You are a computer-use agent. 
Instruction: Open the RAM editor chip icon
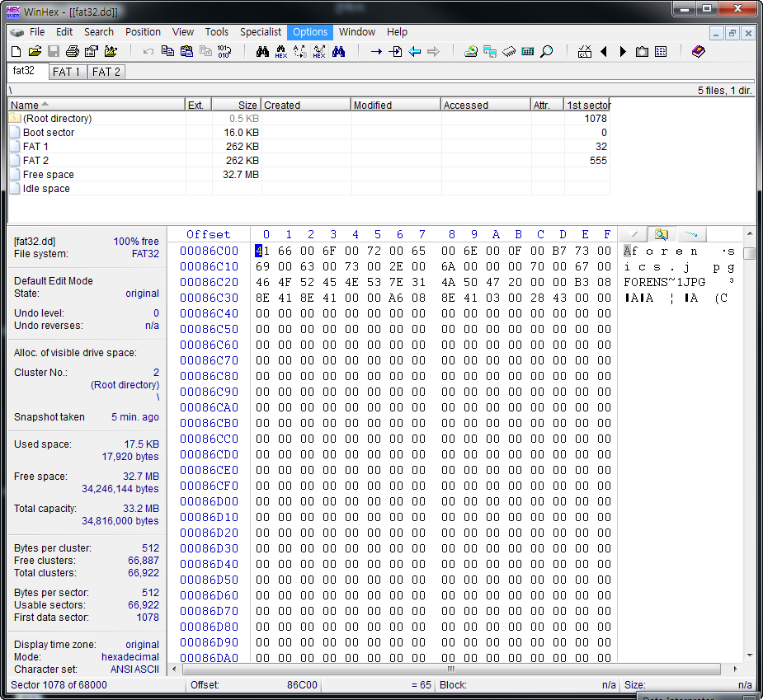coord(508,51)
